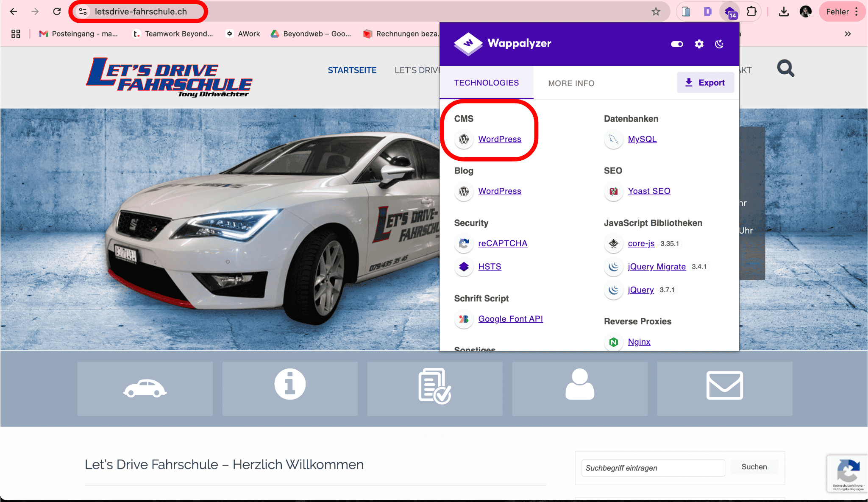Open the site information icon in the address bar
Viewport: 868px width, 502px height.
[x=83, y=11]
